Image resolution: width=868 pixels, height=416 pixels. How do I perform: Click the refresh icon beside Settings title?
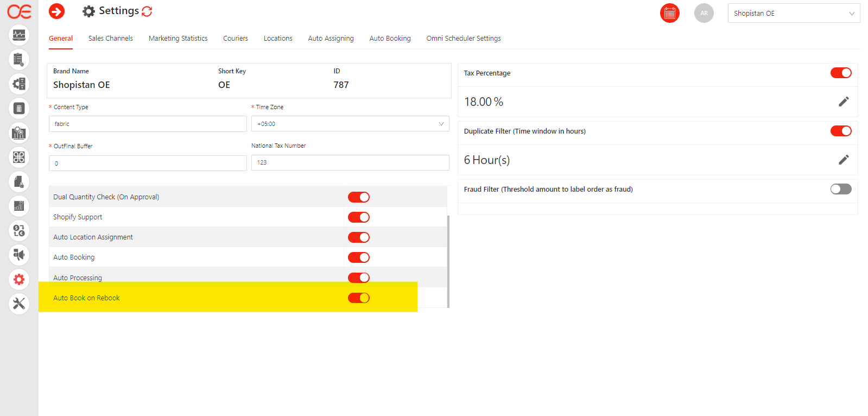(x=147, y=11)
